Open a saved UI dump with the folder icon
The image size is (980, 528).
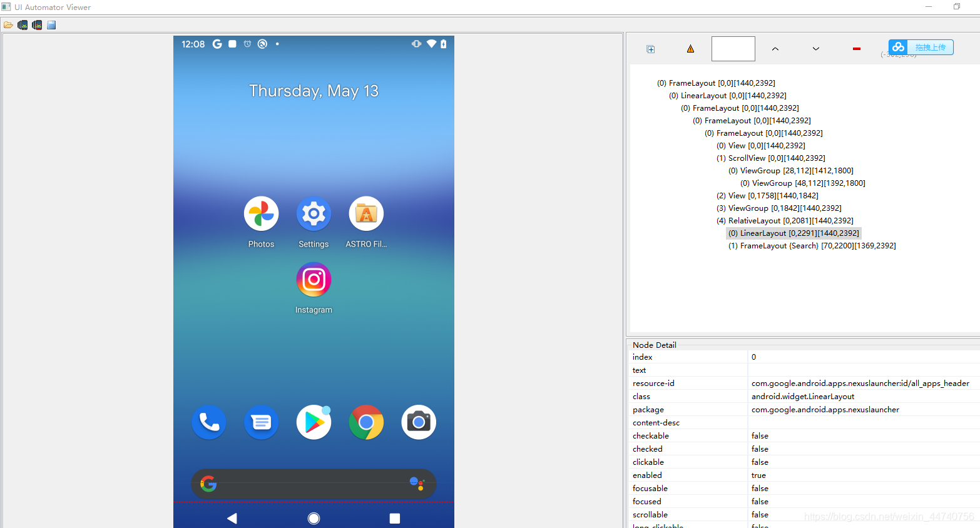8,25
